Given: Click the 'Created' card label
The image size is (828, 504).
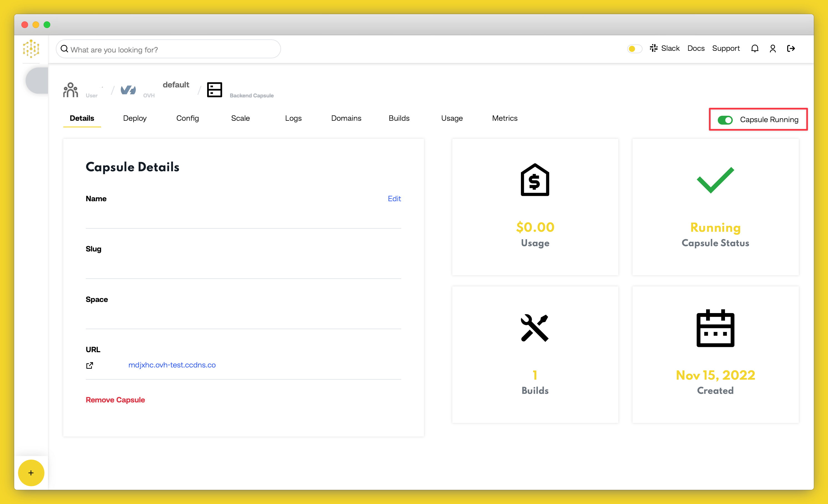Looking at the screenshot, I should (716, 390).
